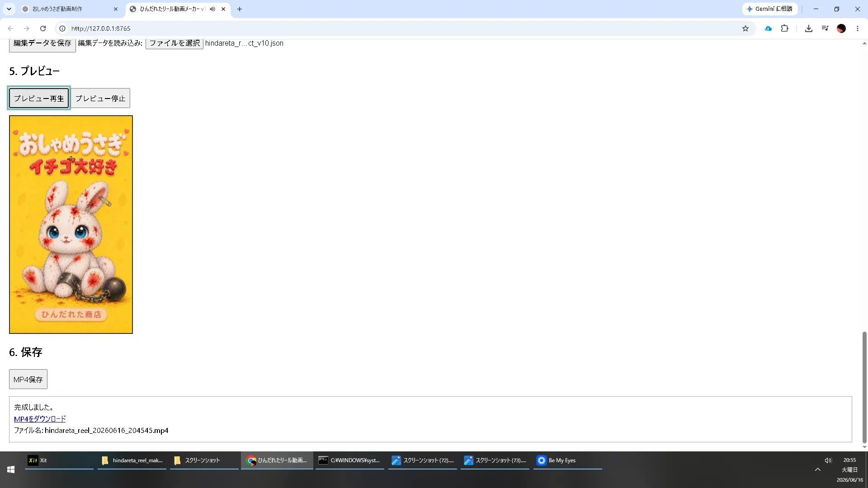The height and width of the screenshot is (488, 868).
Task: Open the C:\WINDOWS\syst... console taskbar item
Action: click(x=350, y=460)
